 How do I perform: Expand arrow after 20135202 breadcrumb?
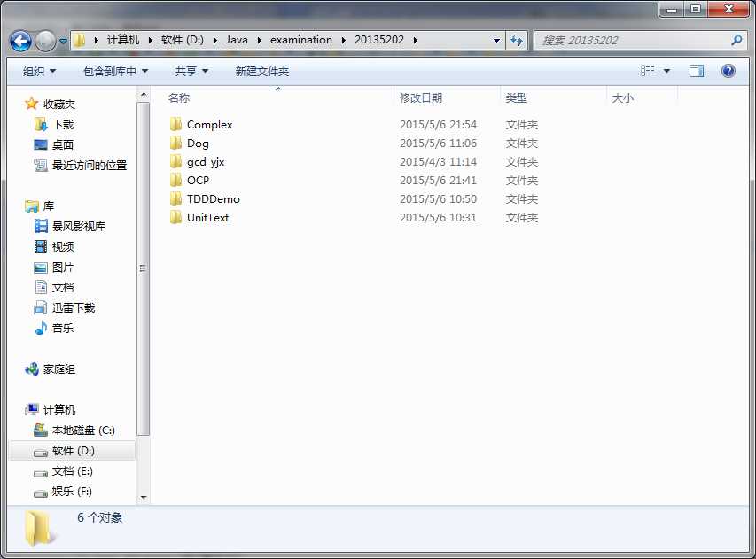(x=415, y=40)
